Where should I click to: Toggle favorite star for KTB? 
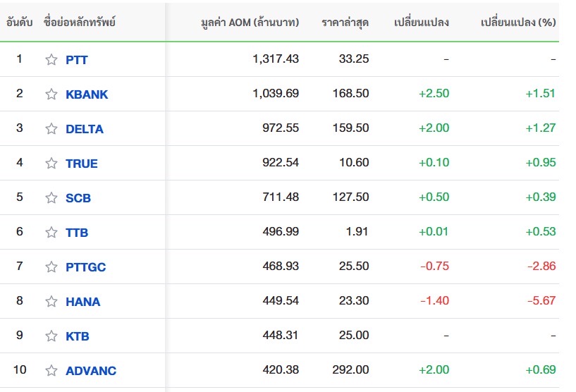[51, 336]
